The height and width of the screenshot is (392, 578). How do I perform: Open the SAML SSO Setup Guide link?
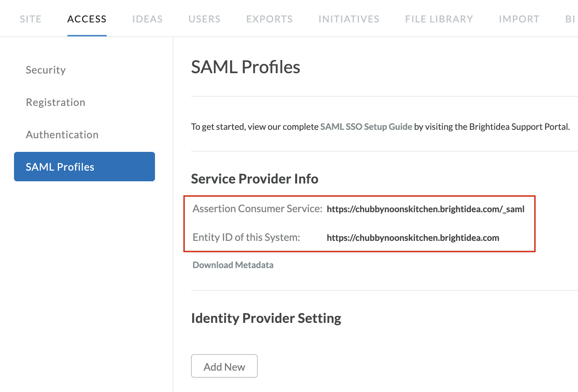coord(366,127)
